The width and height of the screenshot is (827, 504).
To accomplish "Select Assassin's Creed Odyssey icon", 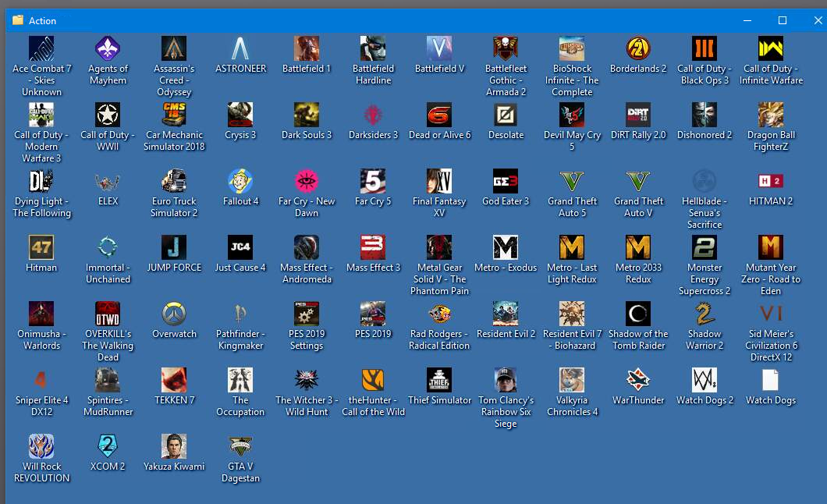I will point(174,48).
